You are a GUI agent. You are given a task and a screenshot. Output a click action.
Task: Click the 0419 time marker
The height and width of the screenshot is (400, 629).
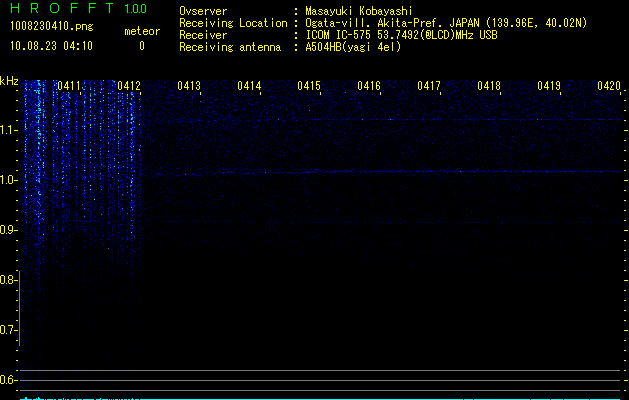(x=549, y=86)
